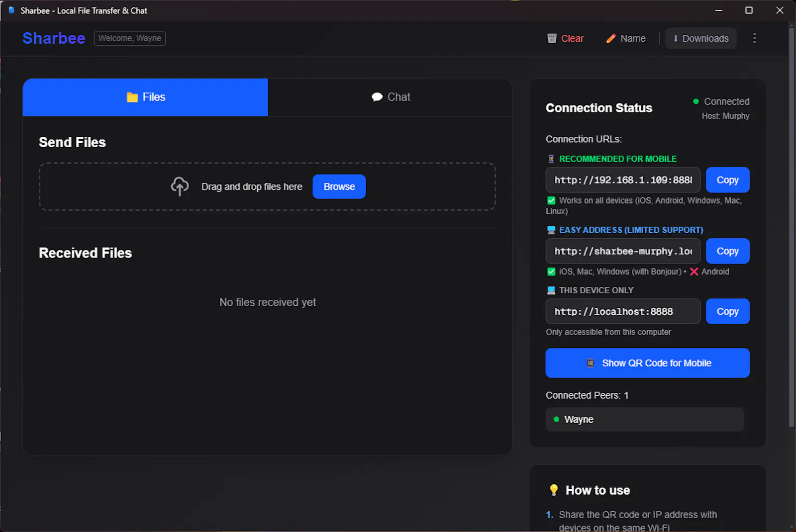Click the QR icon in Show QR Code button

(x=591, y=363)
